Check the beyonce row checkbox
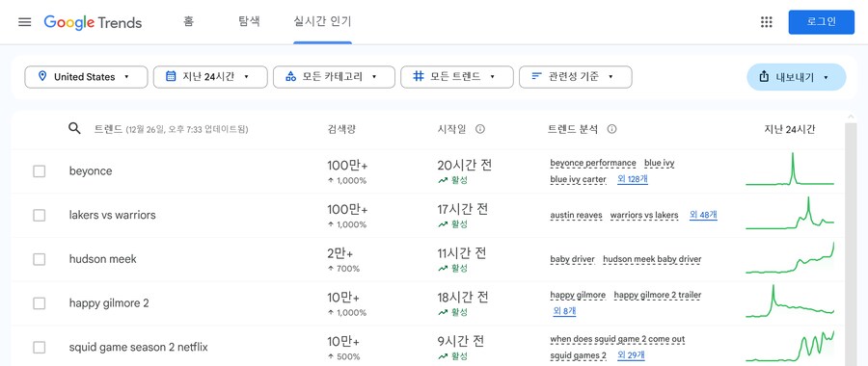 point(40,171)
